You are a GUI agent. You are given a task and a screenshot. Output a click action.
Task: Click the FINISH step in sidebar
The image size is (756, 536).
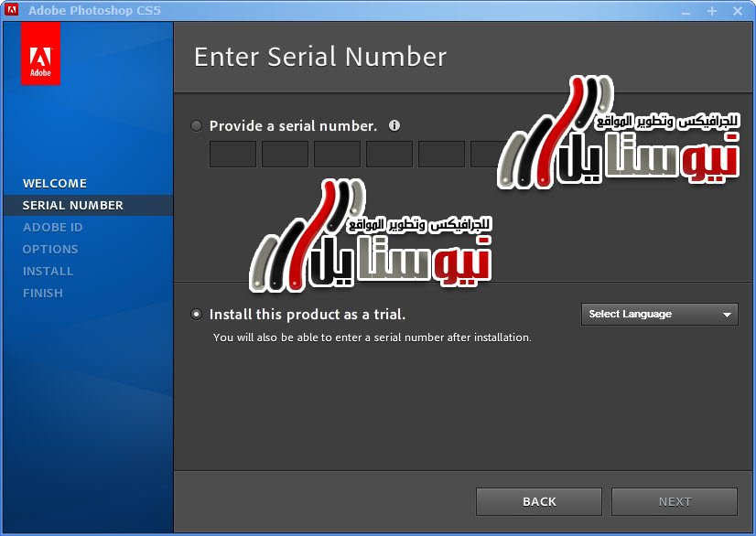(43, 293)
